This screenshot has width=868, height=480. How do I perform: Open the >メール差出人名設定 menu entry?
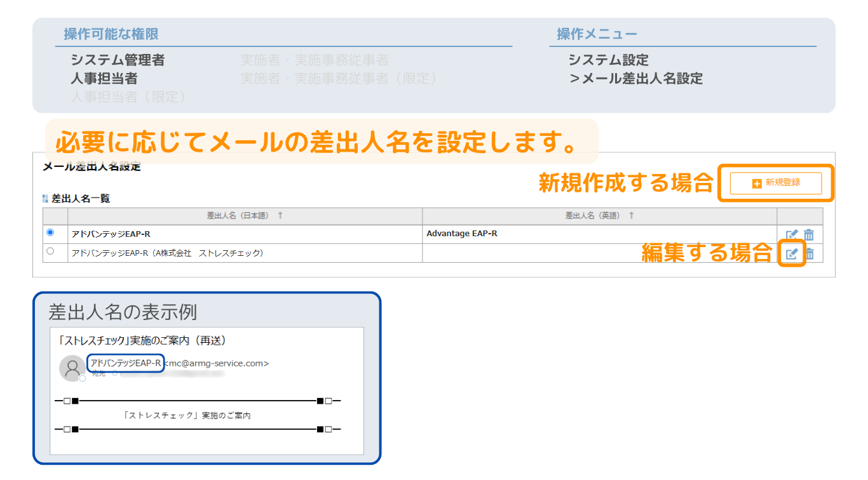tap(636, 79)
